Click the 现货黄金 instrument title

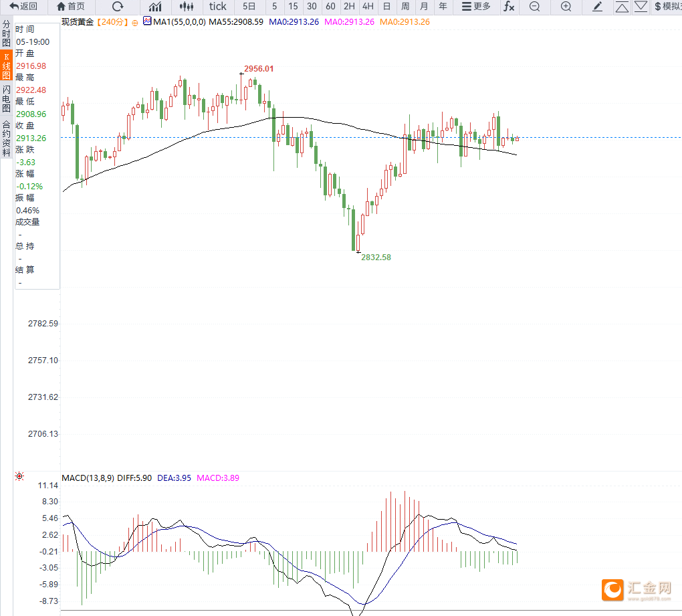pos(78,22)
